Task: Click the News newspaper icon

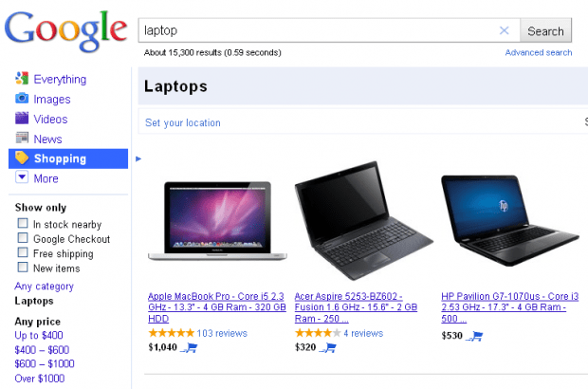Action: pos(22,138)
